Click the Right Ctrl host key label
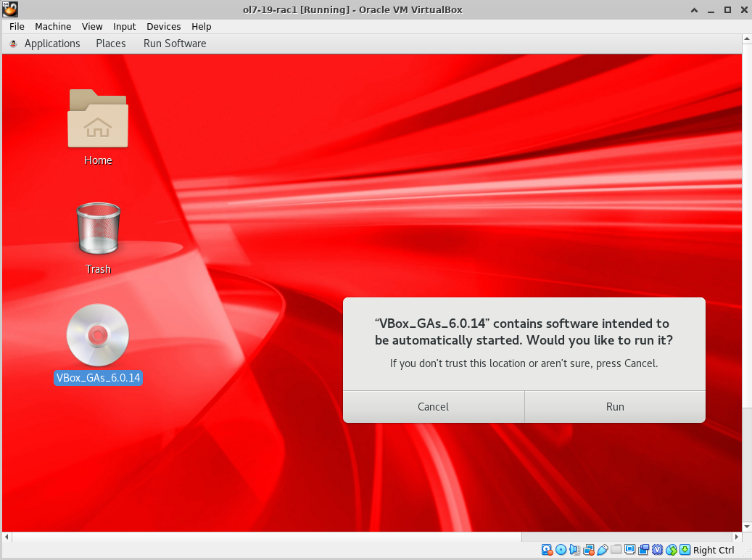This screenshot has width=752, height=560. pos(713,550)
